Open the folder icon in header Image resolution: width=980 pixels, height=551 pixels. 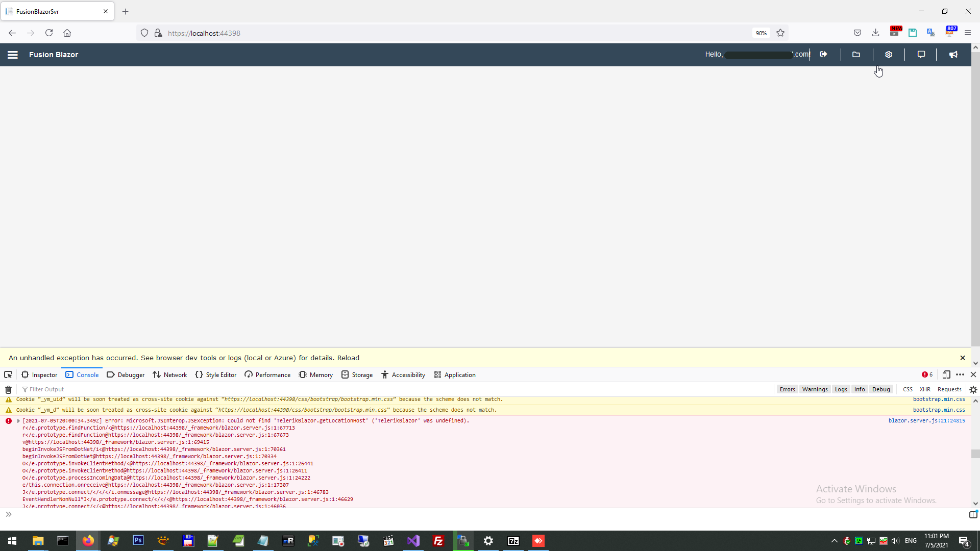(x=856, y=55)
